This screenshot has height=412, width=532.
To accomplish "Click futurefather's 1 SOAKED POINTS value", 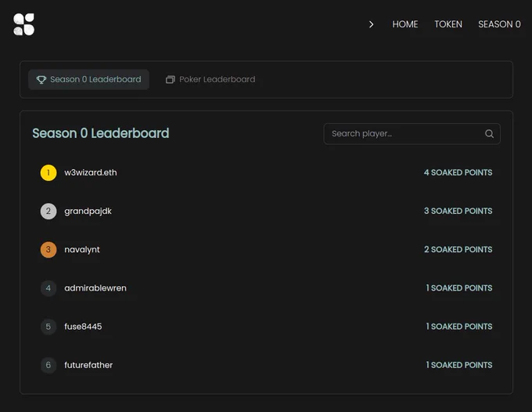I will (459, 365).
